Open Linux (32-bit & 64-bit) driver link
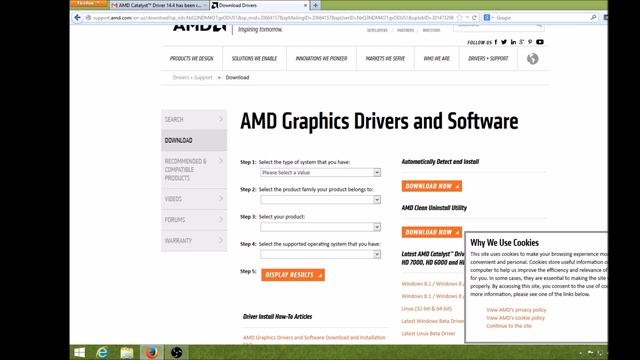 coord(427,309)
